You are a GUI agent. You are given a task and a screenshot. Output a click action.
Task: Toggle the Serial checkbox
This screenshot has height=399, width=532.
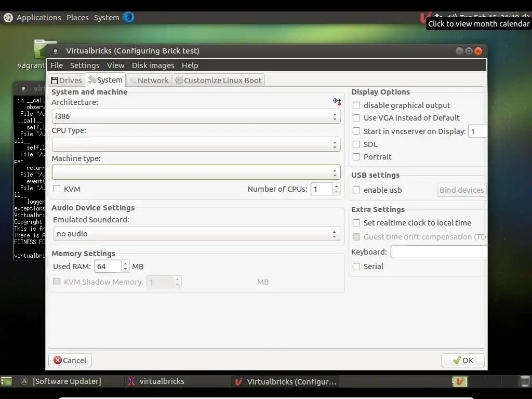tap(356, 267)
